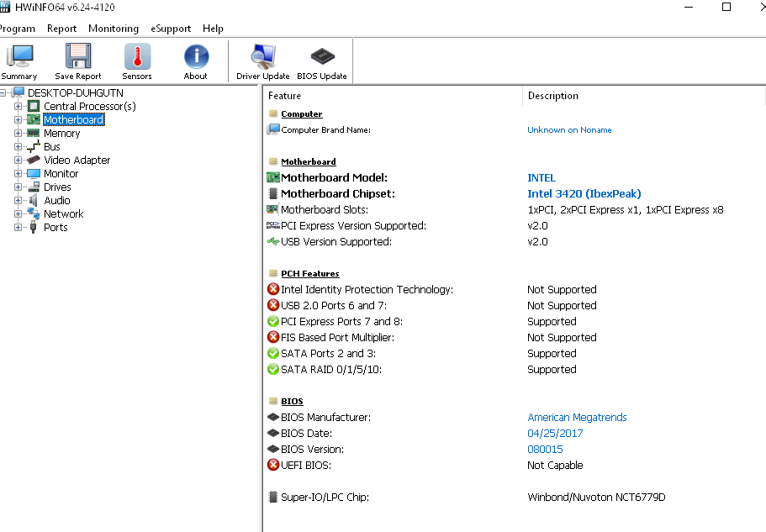Screen dimensions: 766x532
Task: Click the USB icon beside USB Version Supported
Action: pos(272,241)
